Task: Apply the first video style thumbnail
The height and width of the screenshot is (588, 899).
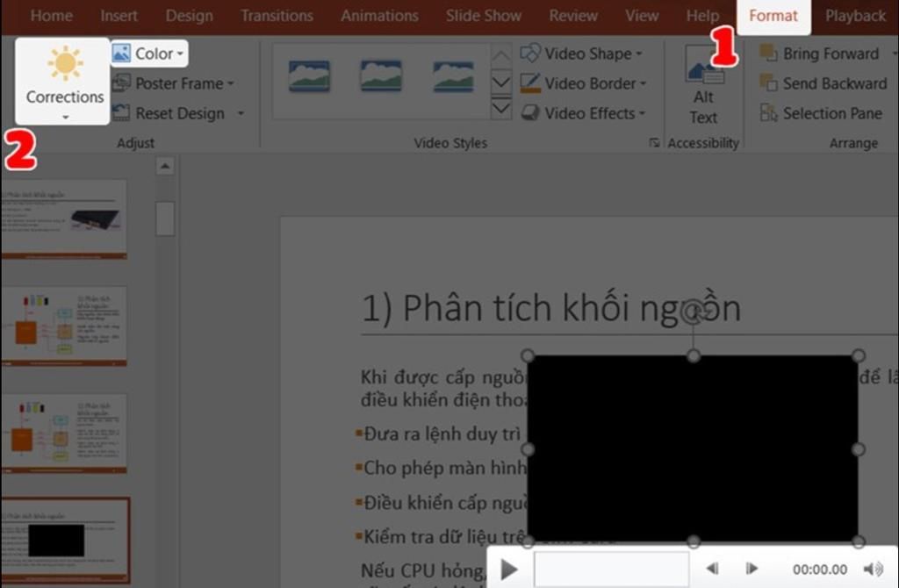Action: 309,76
